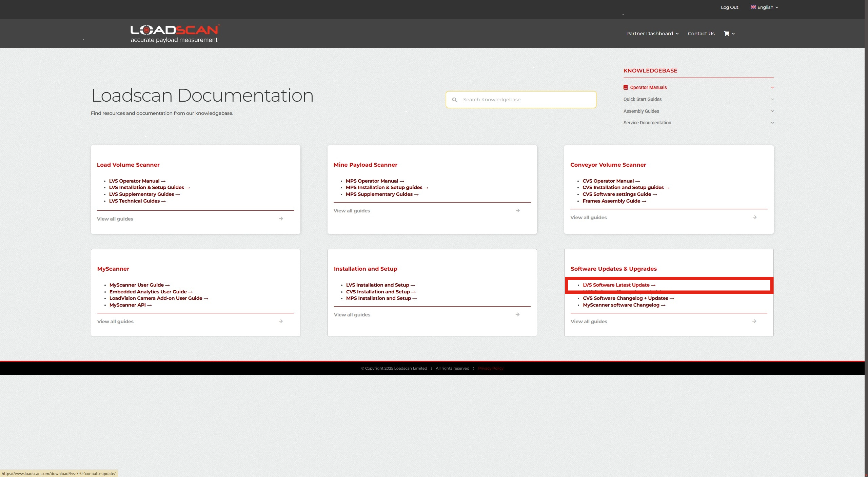Viewport: 868px width, 477px height.
Task: Click Installation and Setup card heading
Action: point(365,269)
